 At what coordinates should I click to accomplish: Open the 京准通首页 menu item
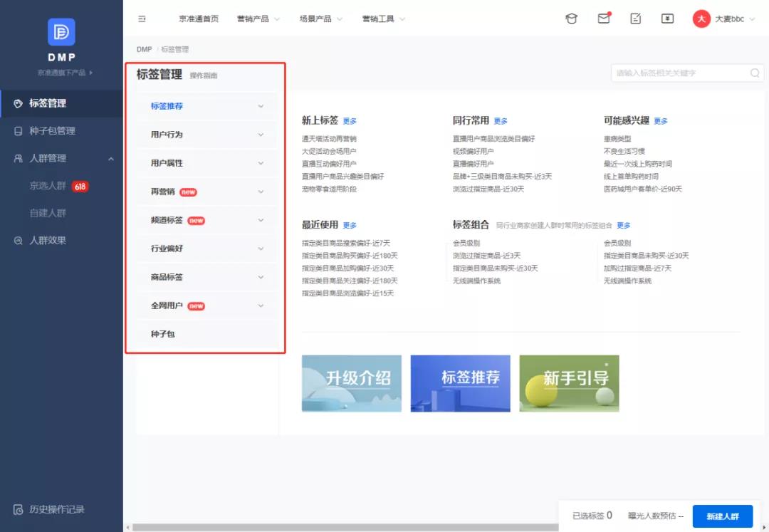click(x=199, y=19)
